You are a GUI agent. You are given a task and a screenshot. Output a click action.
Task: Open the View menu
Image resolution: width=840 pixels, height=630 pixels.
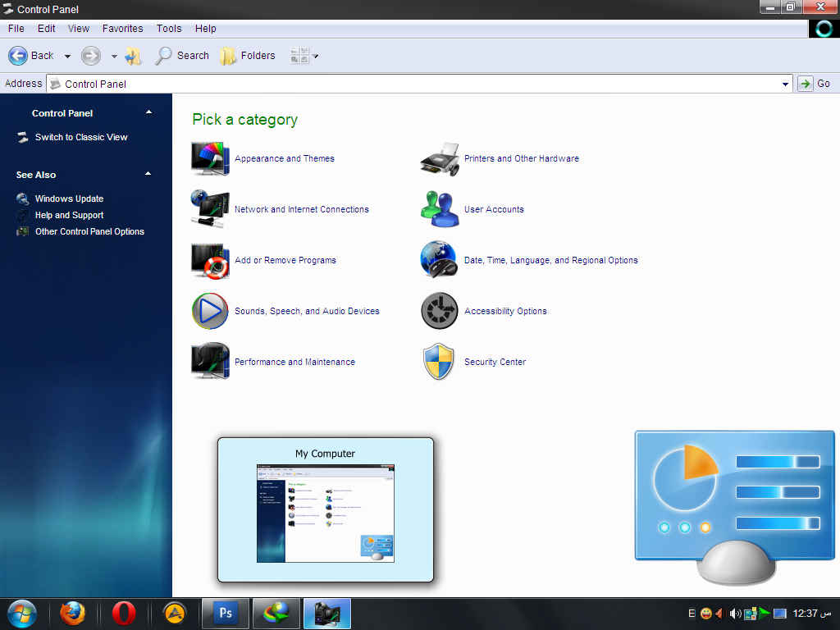tap(79, 29)
